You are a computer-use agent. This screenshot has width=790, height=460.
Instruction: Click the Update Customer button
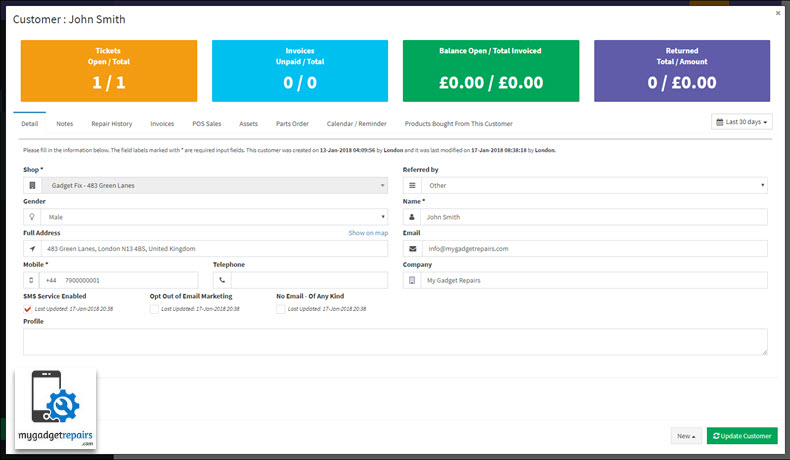[x=742, y=436]
